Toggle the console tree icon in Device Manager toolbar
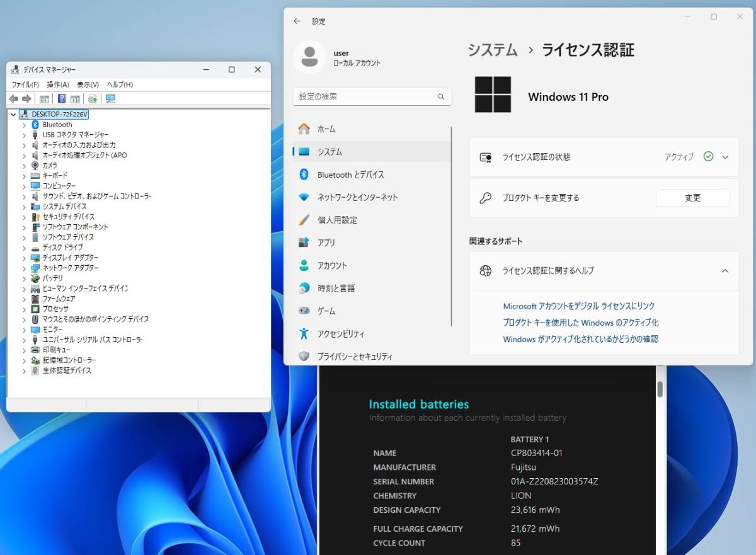Viewport: 756px width, 555px height. click(x=44, y=99)
